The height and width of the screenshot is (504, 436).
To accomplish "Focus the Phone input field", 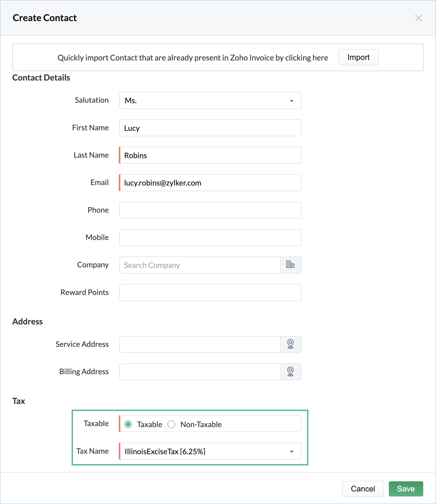I will click(x=210, y=210).
